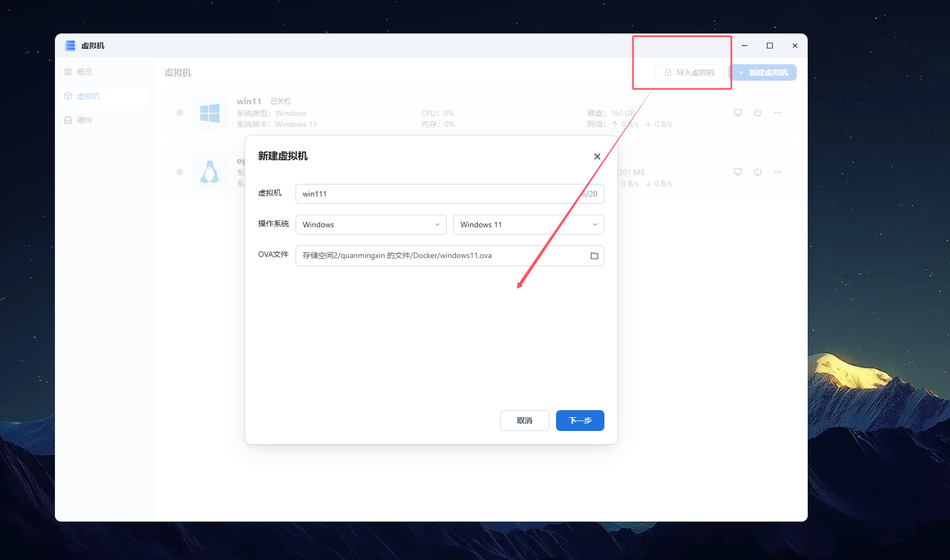Image resolution: width=950 pixels, height=560 pixels.
Task: Click the 取消 cancel button
Action: pyautogui.click(x=525, y=421)
